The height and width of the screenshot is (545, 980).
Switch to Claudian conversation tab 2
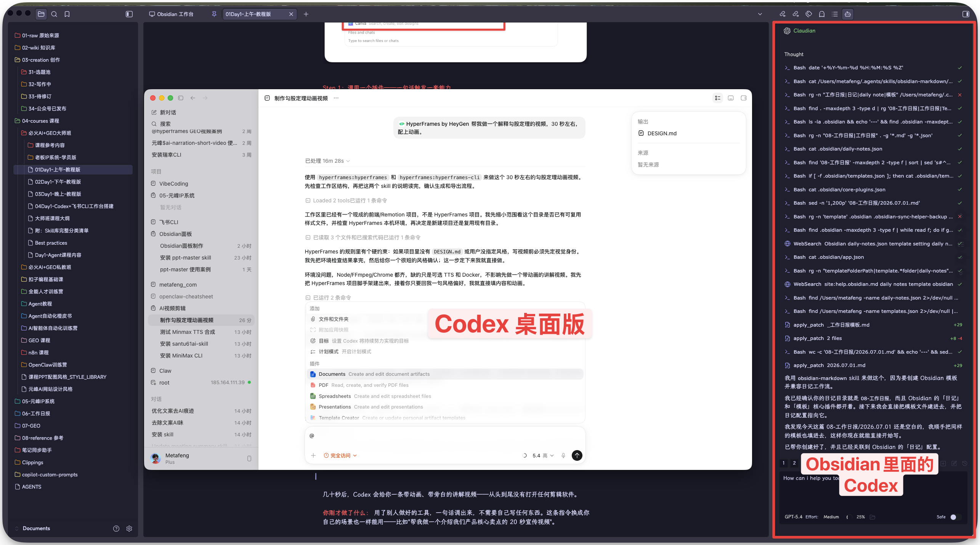[794, 463]
